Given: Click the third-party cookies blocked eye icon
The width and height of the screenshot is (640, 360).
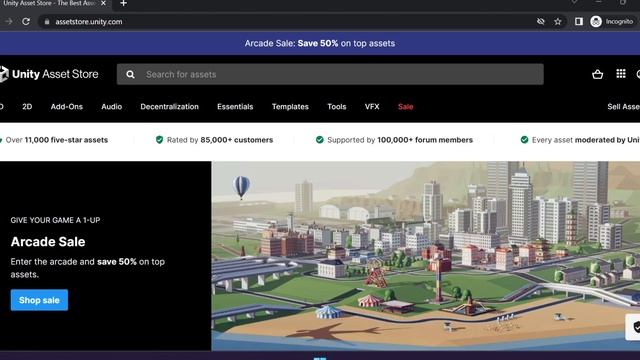Looking at the screenshot, I should 541,22.
